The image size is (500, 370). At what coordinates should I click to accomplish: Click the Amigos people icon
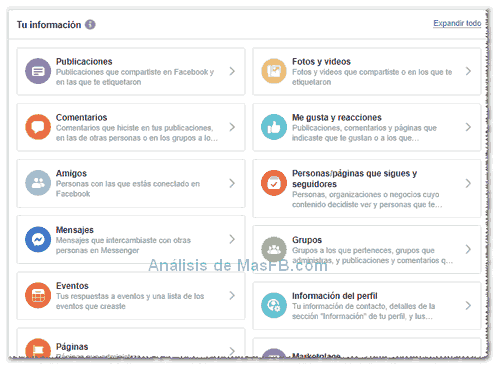click(x=38, y=183)
